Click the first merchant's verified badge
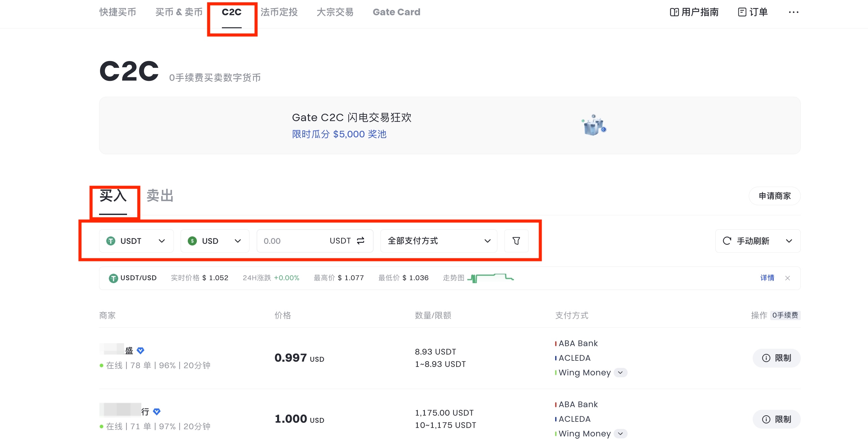The width and height of the screenshot is (868, 439). point(141,350)
